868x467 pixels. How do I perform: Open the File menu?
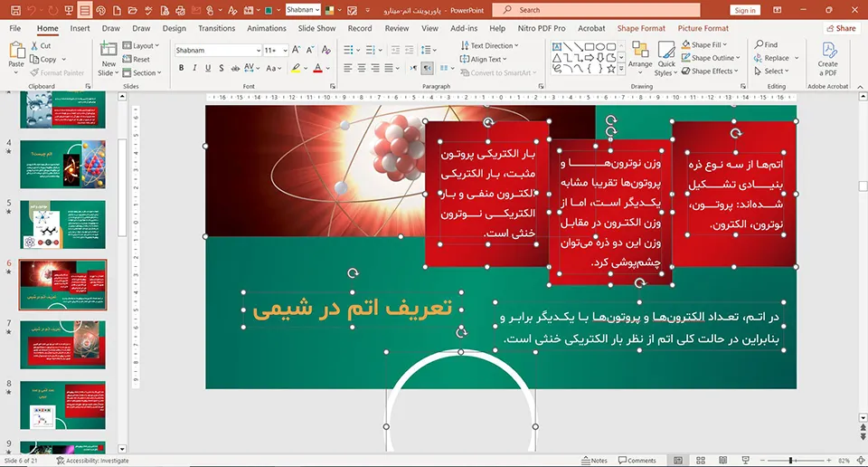(x=15, y=28)
